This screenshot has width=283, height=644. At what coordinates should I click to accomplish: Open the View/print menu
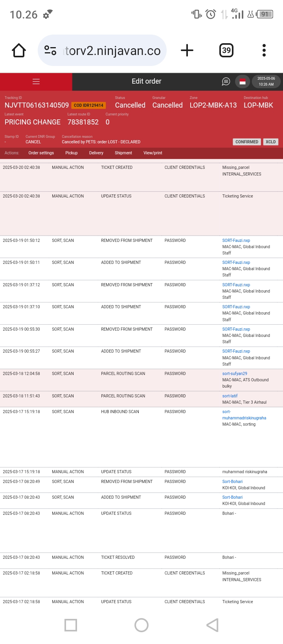pos(153,153)
